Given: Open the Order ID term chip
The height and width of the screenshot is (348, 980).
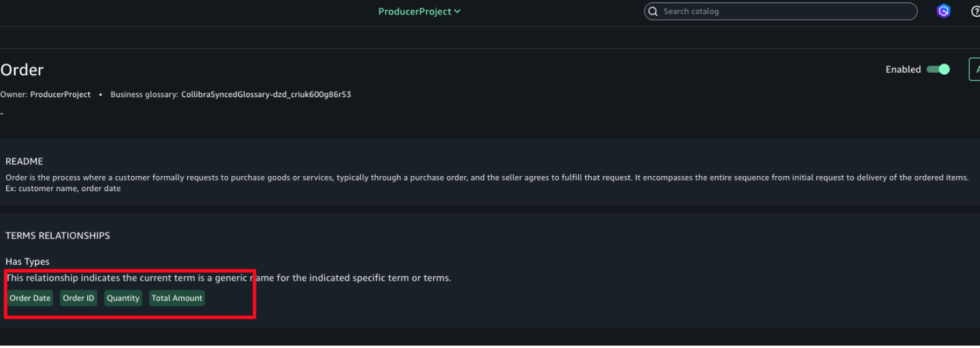Looking at the screenshot, I should click(78, 298).
